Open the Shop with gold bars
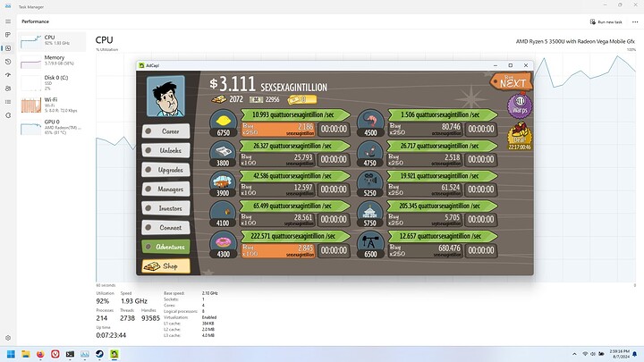The width and height of the screenshot is (644, 362). (x=166, y=266)
